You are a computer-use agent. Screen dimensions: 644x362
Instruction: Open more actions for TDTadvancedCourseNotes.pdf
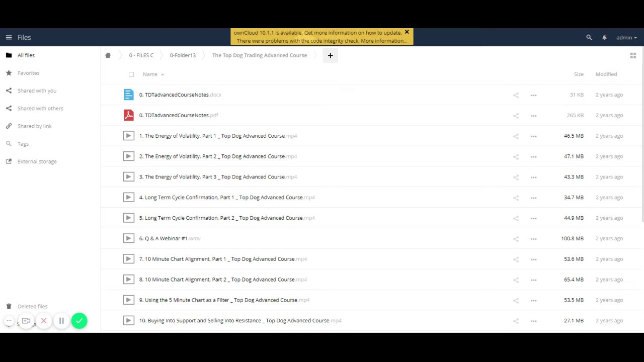pos(533,116)
